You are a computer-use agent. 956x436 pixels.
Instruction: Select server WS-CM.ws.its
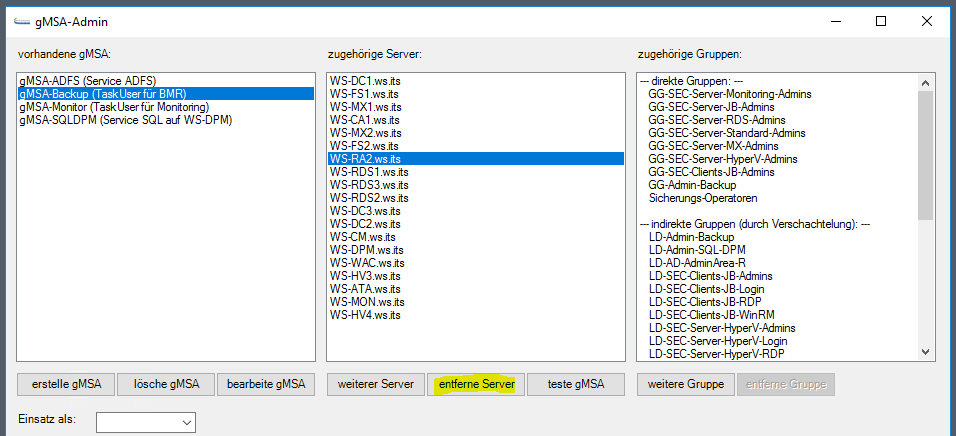click(x=476, y=237)
